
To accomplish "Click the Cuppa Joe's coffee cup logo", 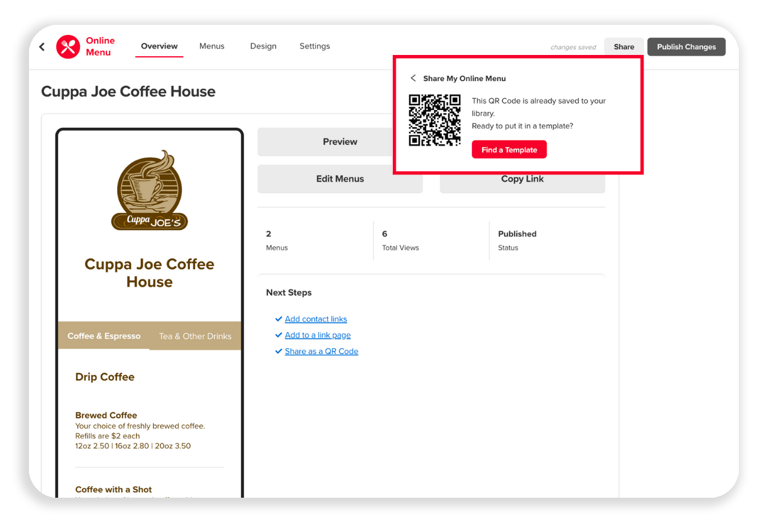I will (150, 190).
